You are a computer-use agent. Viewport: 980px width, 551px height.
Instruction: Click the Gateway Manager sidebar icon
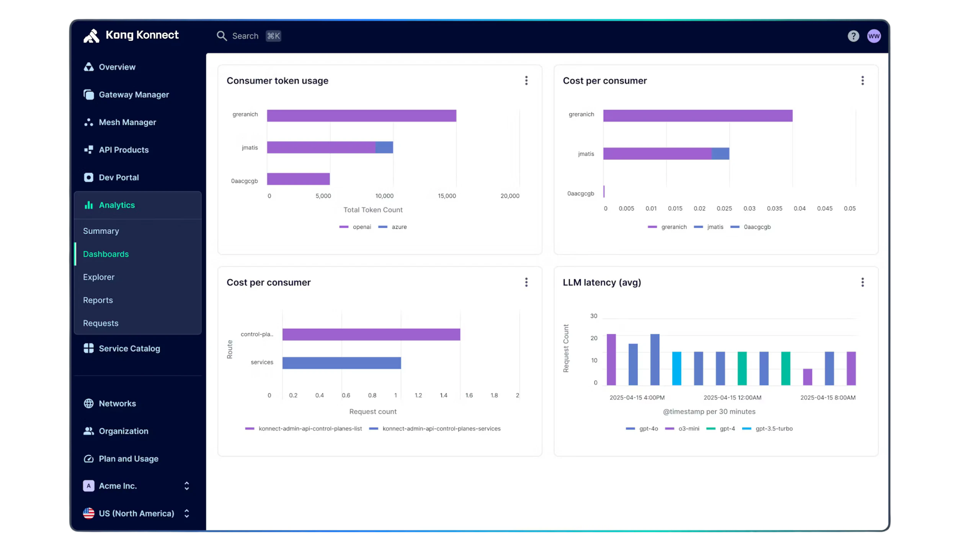pyautogui.click(x=89, y=95)
